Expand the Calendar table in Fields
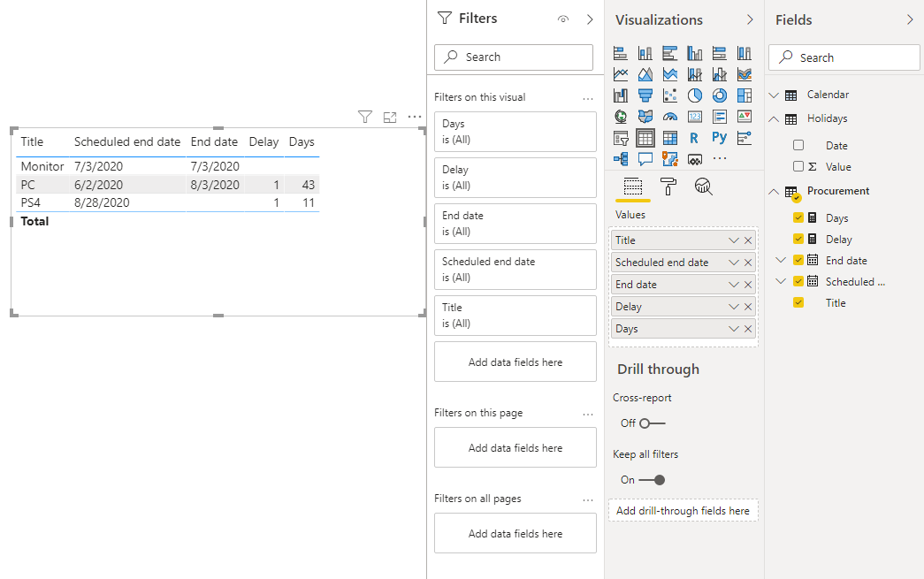Screen dimensions: 924x579 pyautogui.click(x=775, y=95)
